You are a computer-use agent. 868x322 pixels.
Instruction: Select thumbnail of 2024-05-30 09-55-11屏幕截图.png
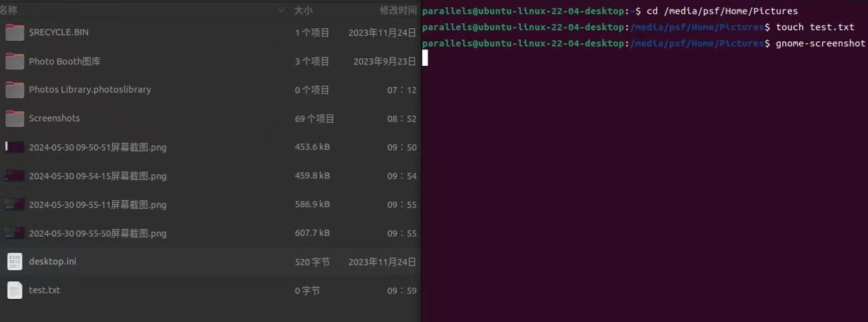(x=14, y=205)
